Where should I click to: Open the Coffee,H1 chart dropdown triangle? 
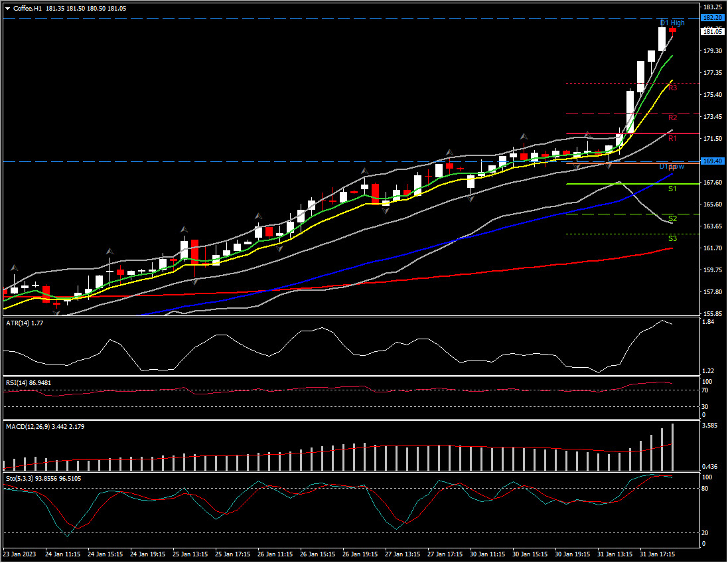pyautogui.click(x=7, y=8)
